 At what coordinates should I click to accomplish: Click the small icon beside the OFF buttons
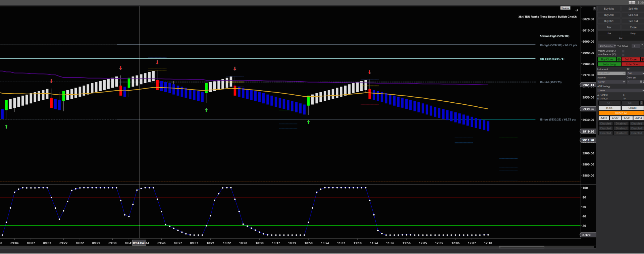tap(641, 103)
